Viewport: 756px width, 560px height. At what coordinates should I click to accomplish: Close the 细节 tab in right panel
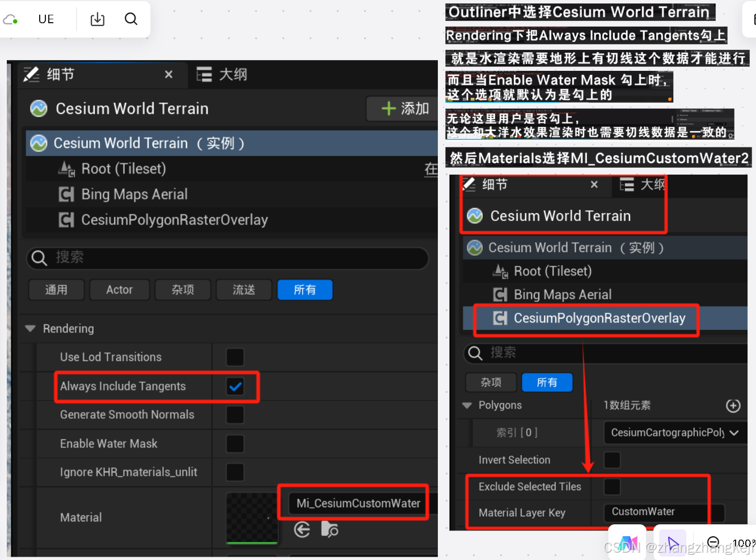click(594, 184)
